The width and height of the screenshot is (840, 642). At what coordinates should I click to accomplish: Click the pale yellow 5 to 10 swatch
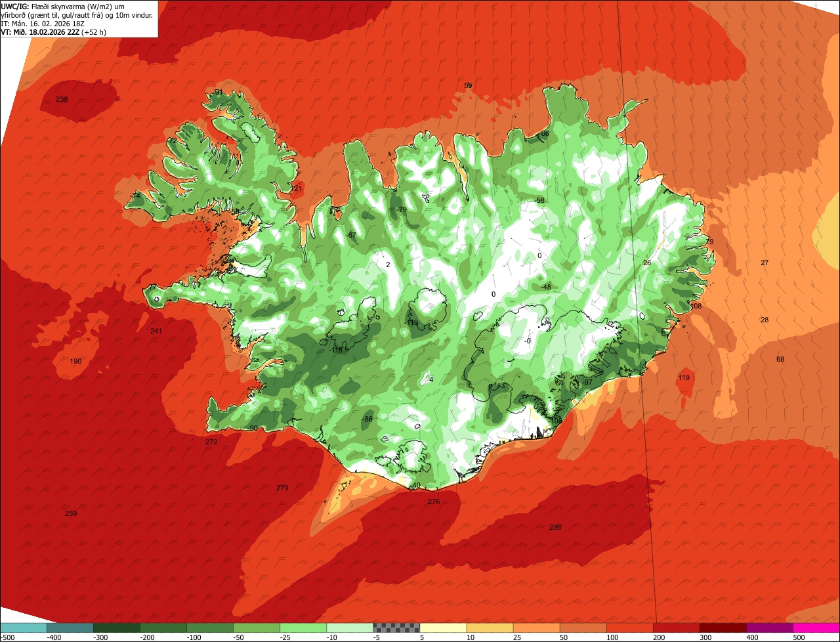click(443, 627)
